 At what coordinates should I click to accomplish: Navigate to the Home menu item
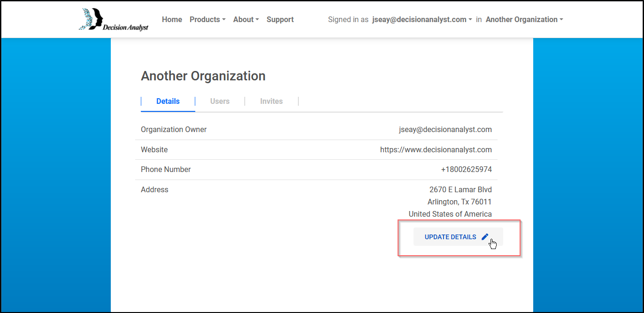tap(172, 19)
